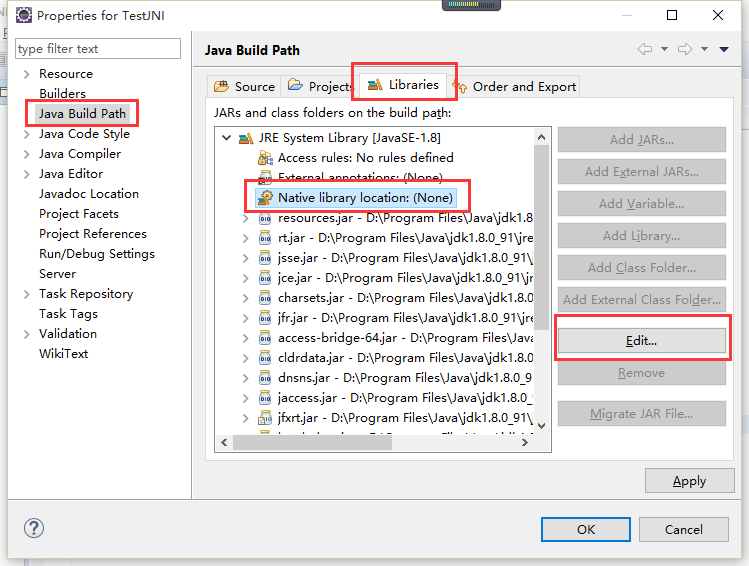The image size is (749, 566).
Task: Click the JRE System Library icon
Action: click(246, 138)
